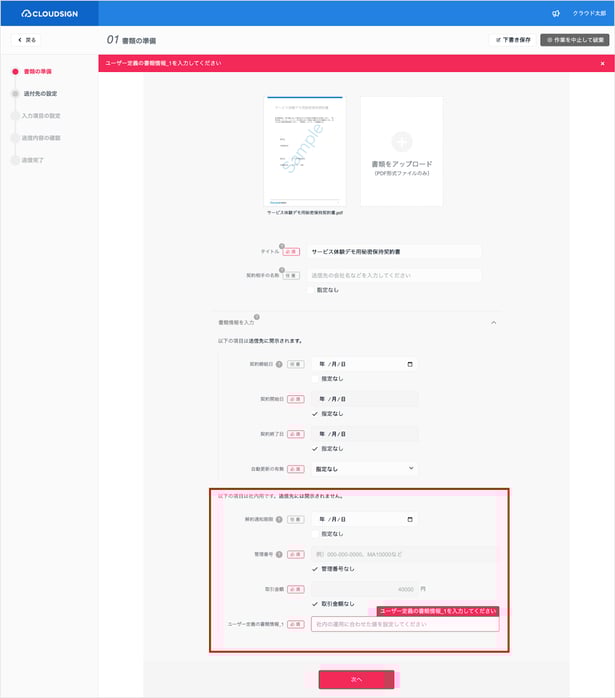Viewport: 615px width, 698px height.
Task: Click help icon next to 契約締結日
Action: tap(279, 364)
